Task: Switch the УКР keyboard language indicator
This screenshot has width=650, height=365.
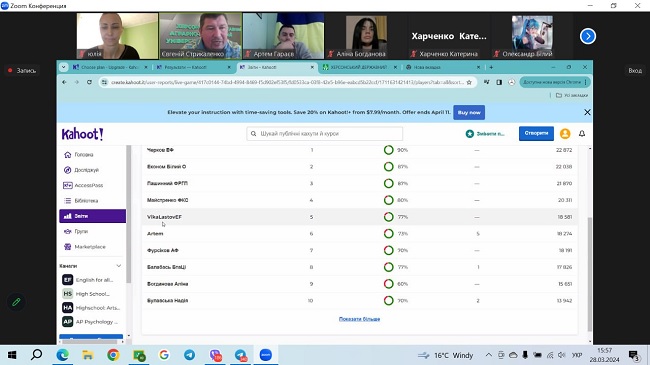Action: pos(577,355)
